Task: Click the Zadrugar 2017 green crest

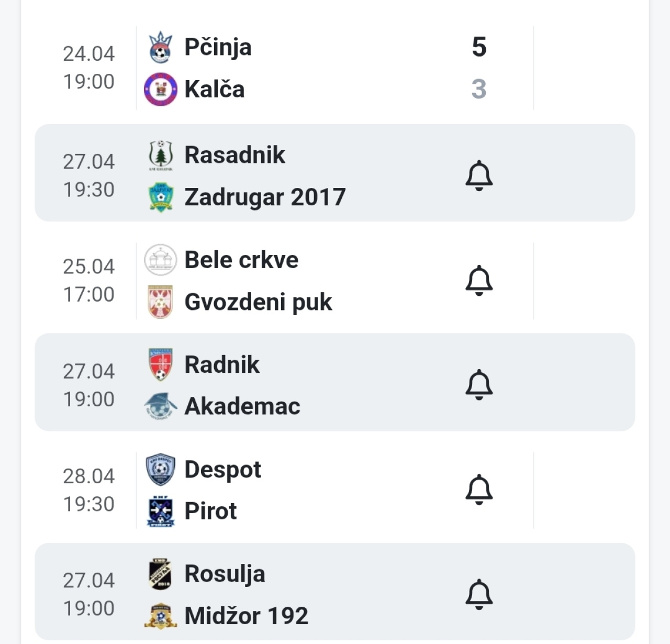Action: tap(160, 197)
